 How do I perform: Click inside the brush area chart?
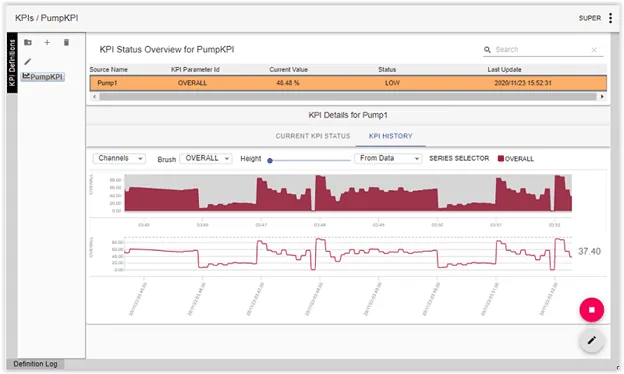pos(348,193)
